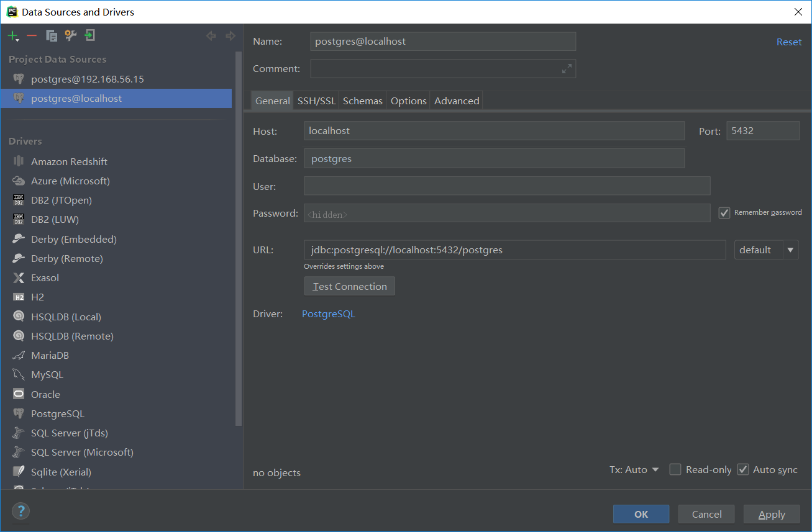Click the Port input field
The width and height of the screenshot is (812, 532).
tap(763, 131)
